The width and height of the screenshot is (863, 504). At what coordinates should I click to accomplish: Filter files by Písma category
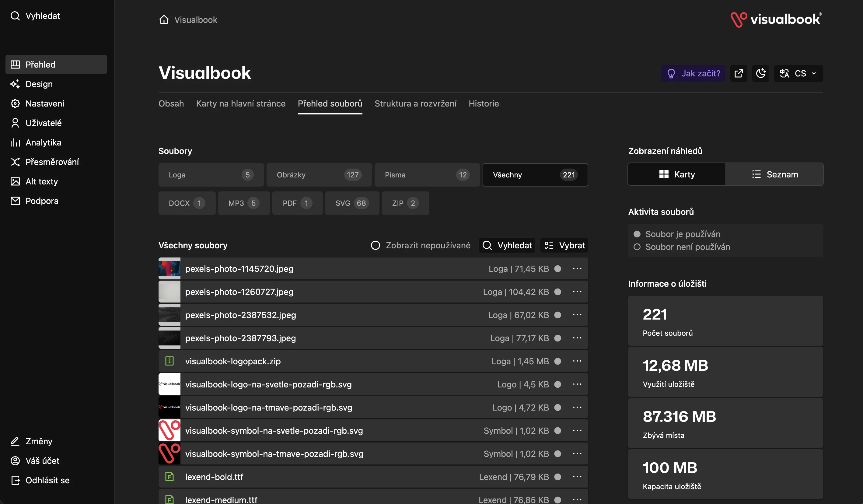(427, 175)
